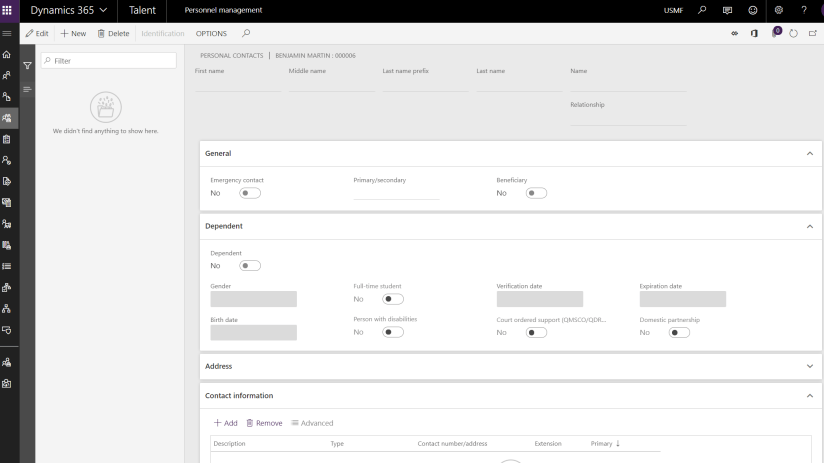This screenshot has width=824, height=463.
Task: Click the Help question mark icon
Action: (x=804, y=10)
